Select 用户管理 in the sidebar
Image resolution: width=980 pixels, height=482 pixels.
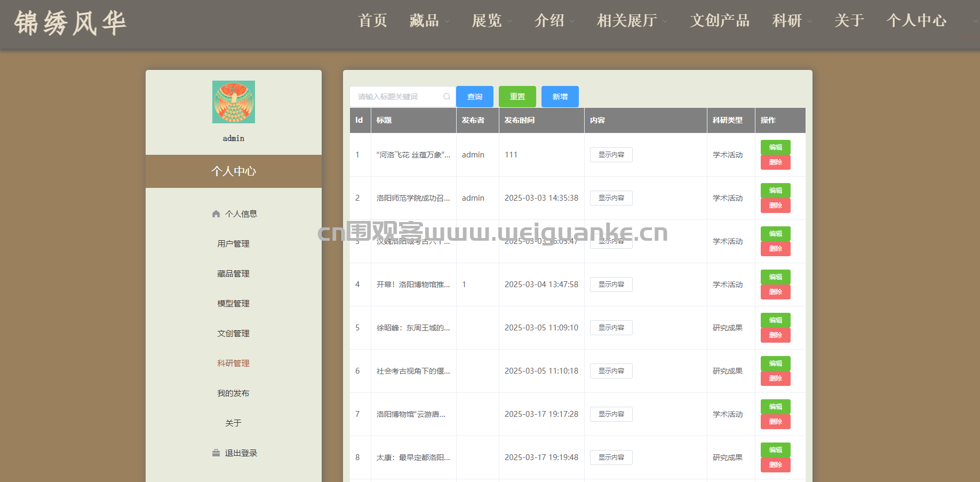233,244
